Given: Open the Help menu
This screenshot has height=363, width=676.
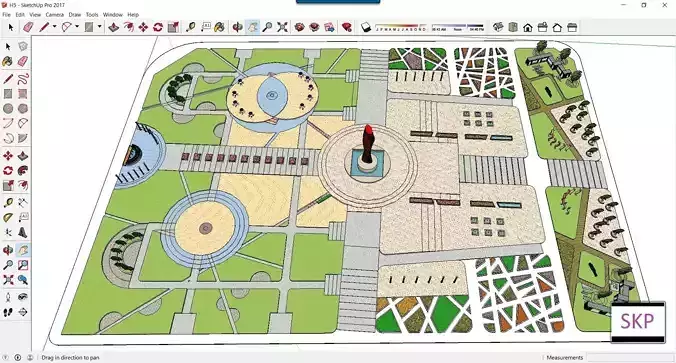Looking at the screenshot, I should [133, 15].
